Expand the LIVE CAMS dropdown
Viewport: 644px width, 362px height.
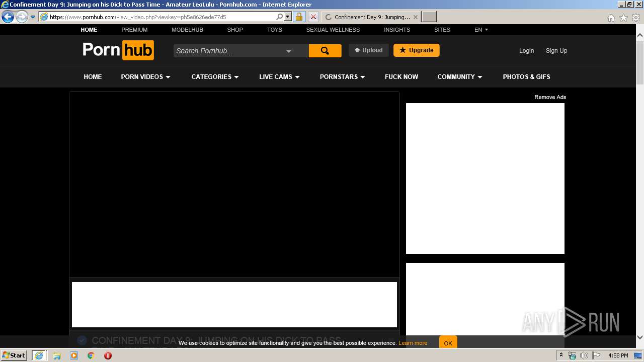tap(280, 77)
